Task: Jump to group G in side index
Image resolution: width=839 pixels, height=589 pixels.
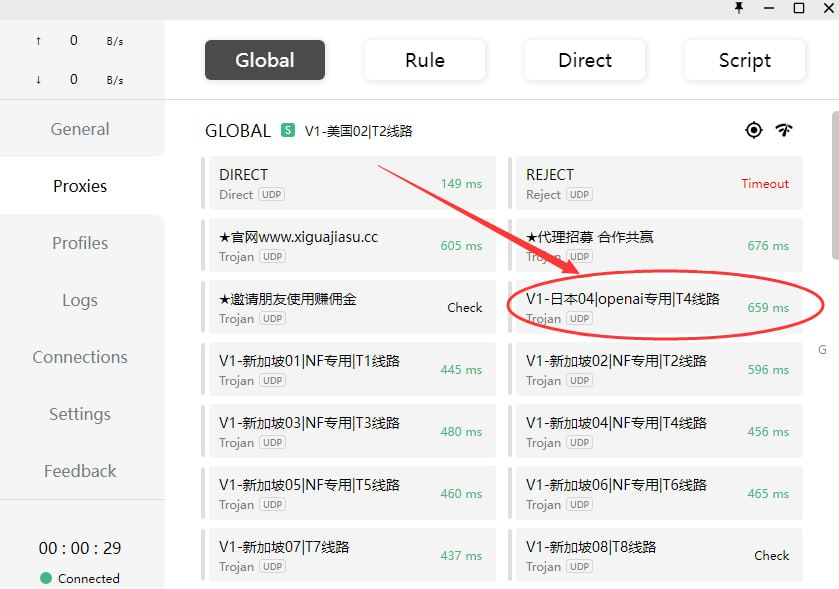Action: (x=822, y=350)
